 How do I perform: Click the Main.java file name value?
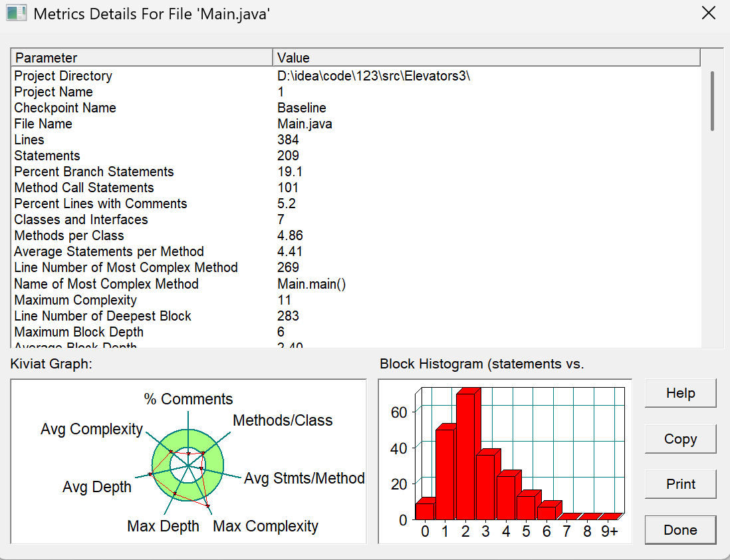pyautogui.click(x=305, y=124)
